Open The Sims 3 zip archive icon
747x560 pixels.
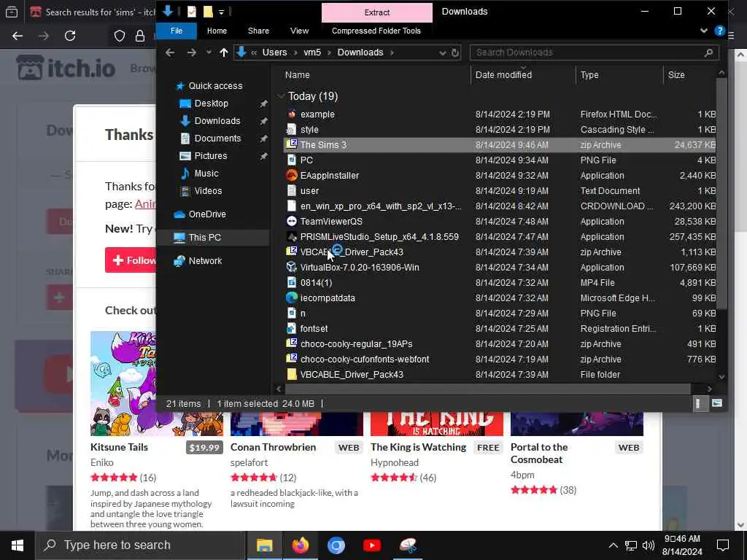pos(292,144)
